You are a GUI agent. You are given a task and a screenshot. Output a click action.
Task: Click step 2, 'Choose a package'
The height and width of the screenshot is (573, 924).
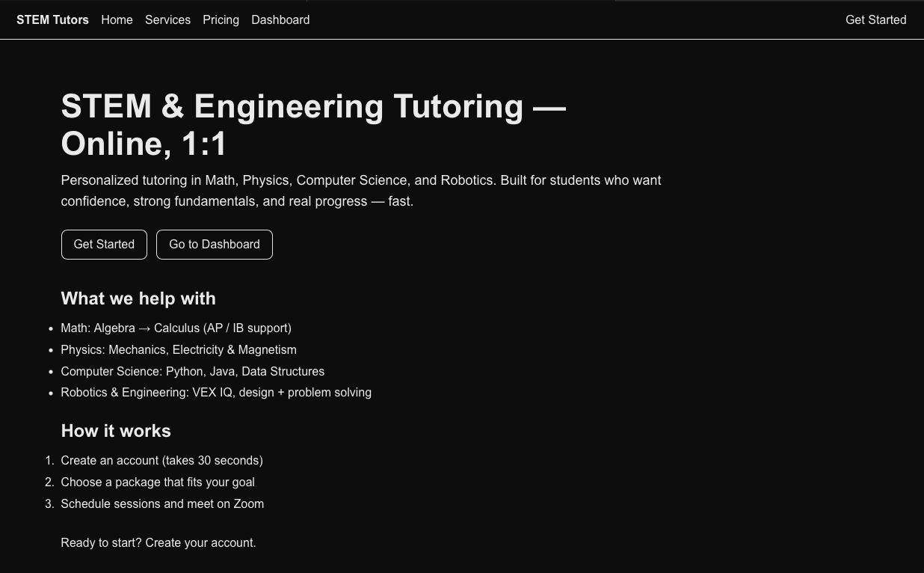158,482
